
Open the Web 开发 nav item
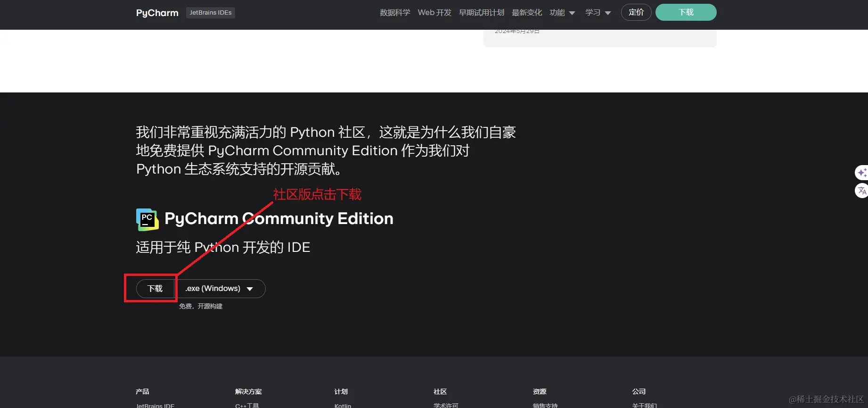434,13
